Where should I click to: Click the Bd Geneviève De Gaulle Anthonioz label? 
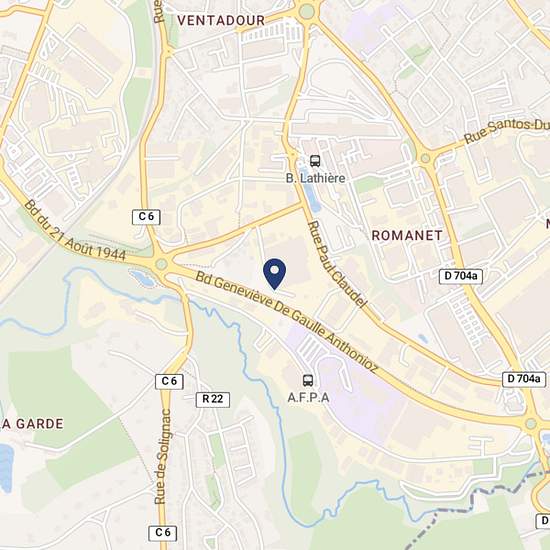(287, 322)
